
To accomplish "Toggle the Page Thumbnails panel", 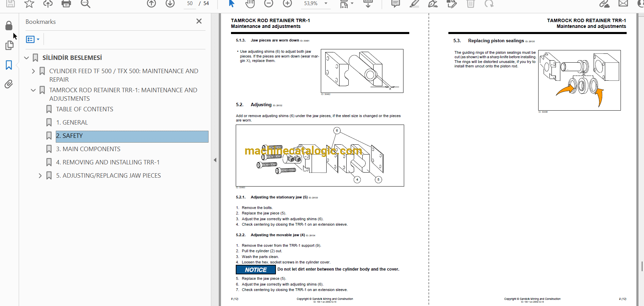I will click(x=9, y=45).
